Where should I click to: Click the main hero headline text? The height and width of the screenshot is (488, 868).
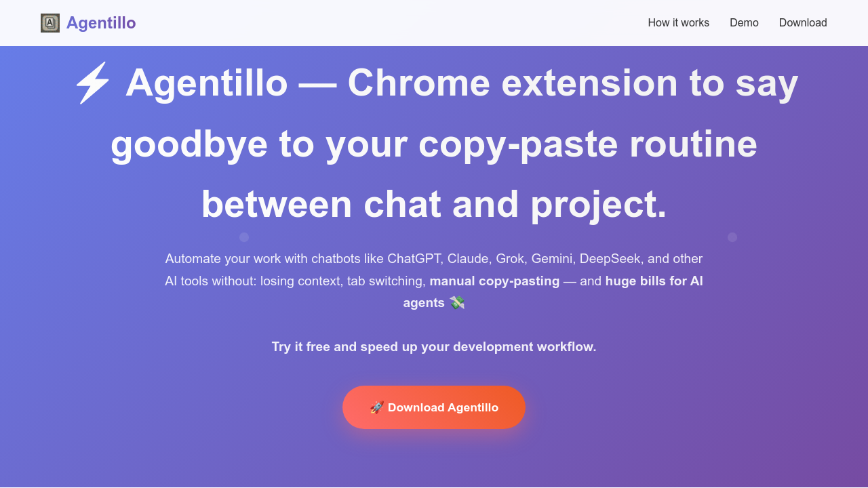[x=434, y=144]
